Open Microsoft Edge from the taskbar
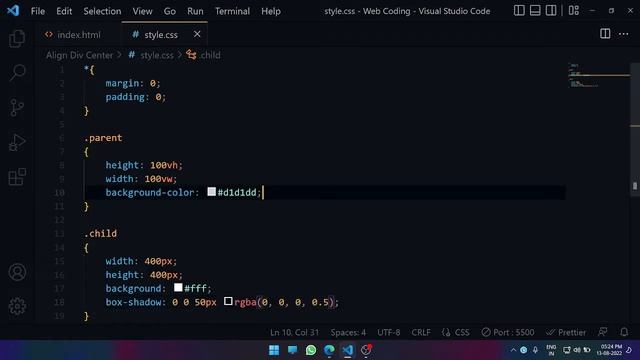This screenshot has height=360, width=640. pos(329,350)
